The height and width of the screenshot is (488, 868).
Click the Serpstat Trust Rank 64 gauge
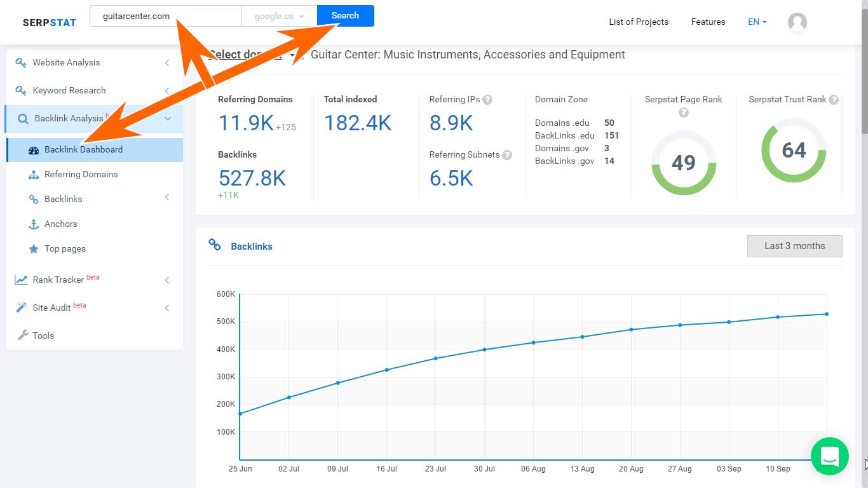pyautogui.click(x=794, y=150)
